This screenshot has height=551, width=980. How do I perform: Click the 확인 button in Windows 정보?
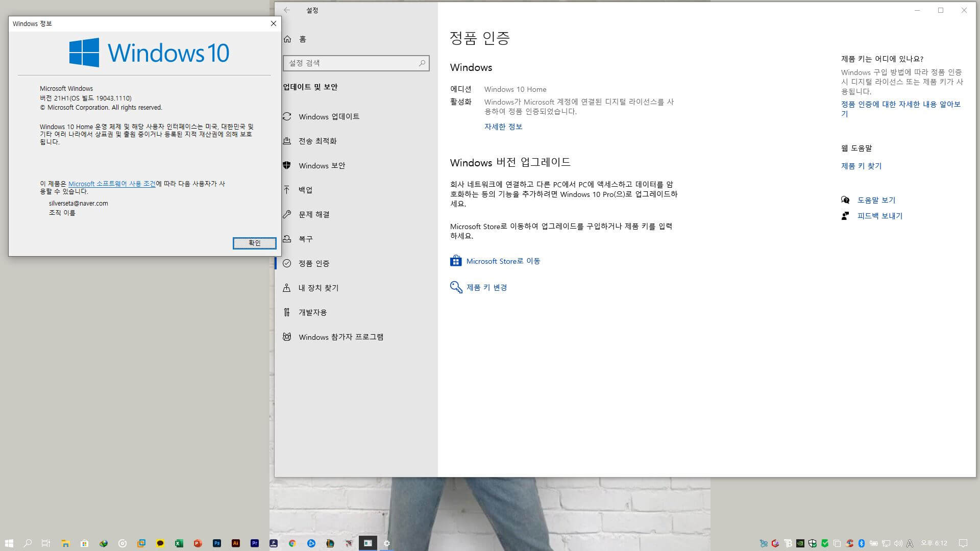tap(254, 243)
